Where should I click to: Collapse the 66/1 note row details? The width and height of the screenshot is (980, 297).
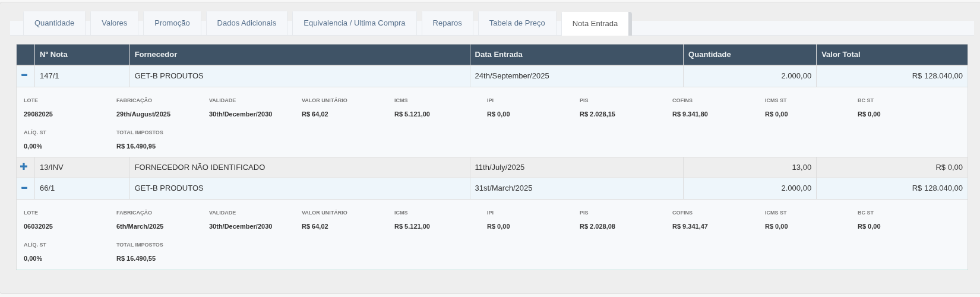[x=24, y=188]
